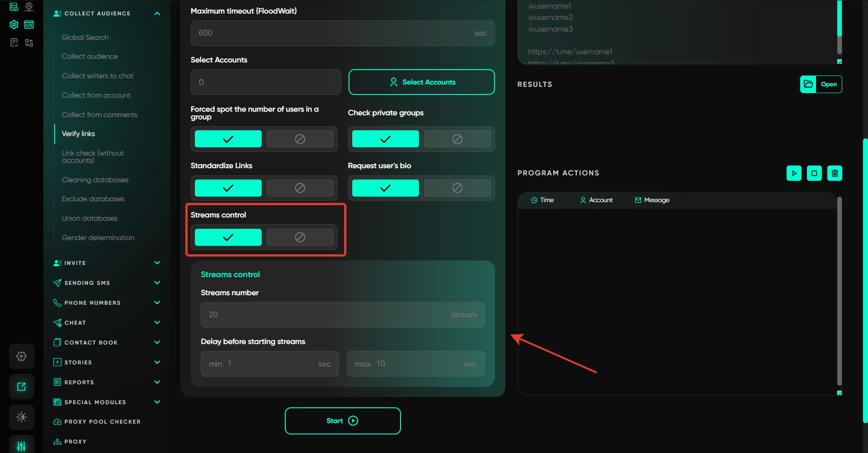
Task: Click the Select Accounts button
Action: 421,82
